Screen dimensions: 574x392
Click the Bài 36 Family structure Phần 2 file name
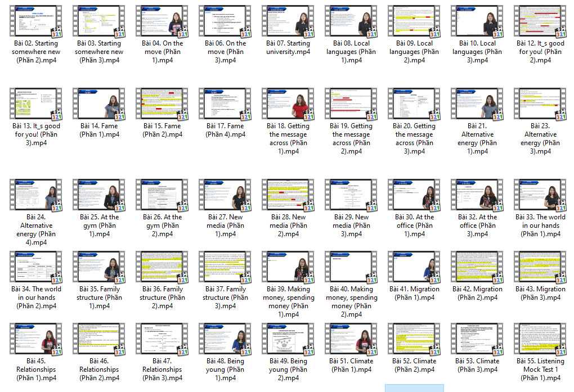162,298
